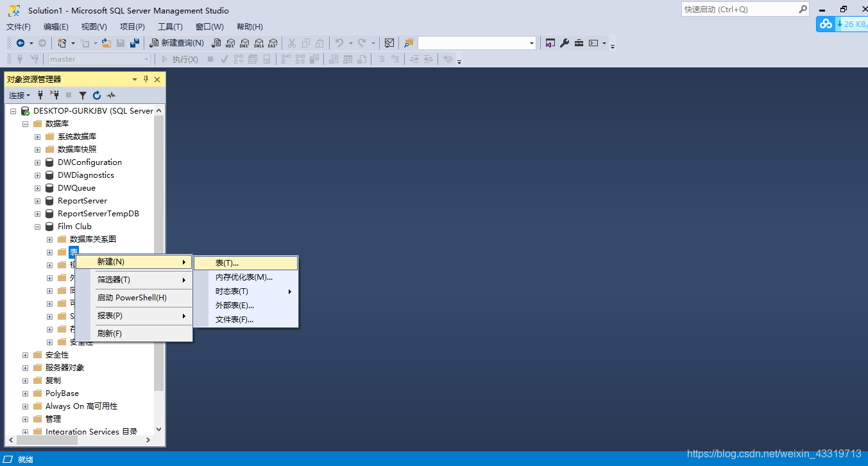Click the MDX query icon
The height and width of the screenshot is (466, 868).
(230, 43)
